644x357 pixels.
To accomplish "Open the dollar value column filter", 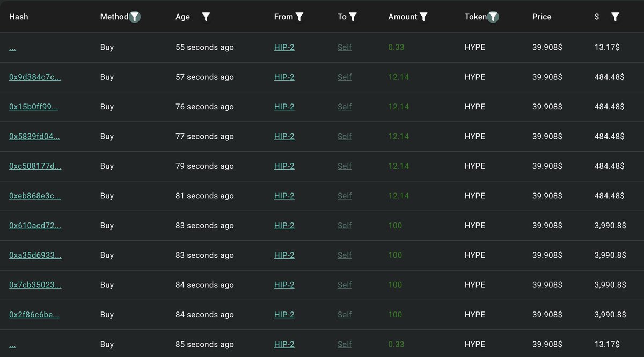I will [615, 17].
